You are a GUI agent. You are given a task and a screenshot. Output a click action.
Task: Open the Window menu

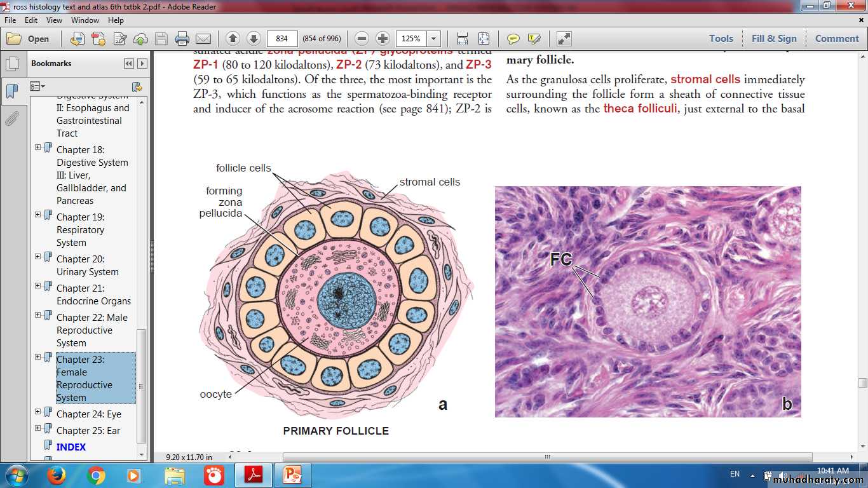pos(85,20)
